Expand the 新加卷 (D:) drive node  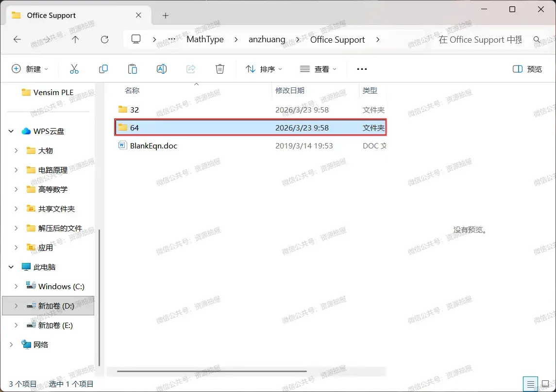pos(16,306)
